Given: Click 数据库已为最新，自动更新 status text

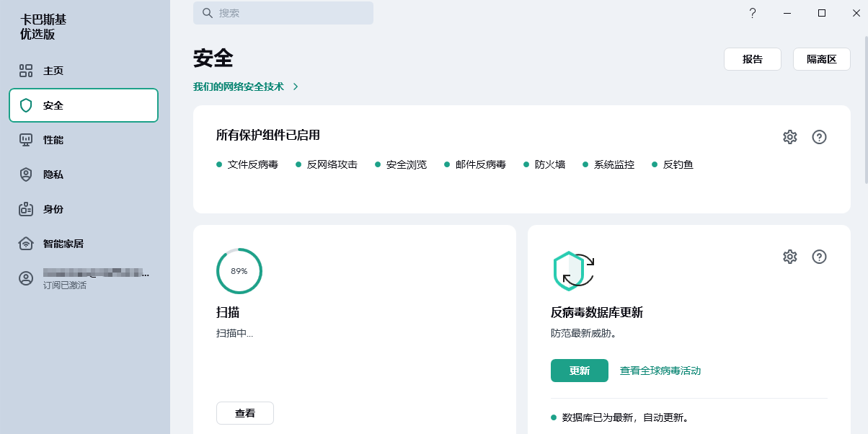Looking at the screenshot, I should coord(626,417).
